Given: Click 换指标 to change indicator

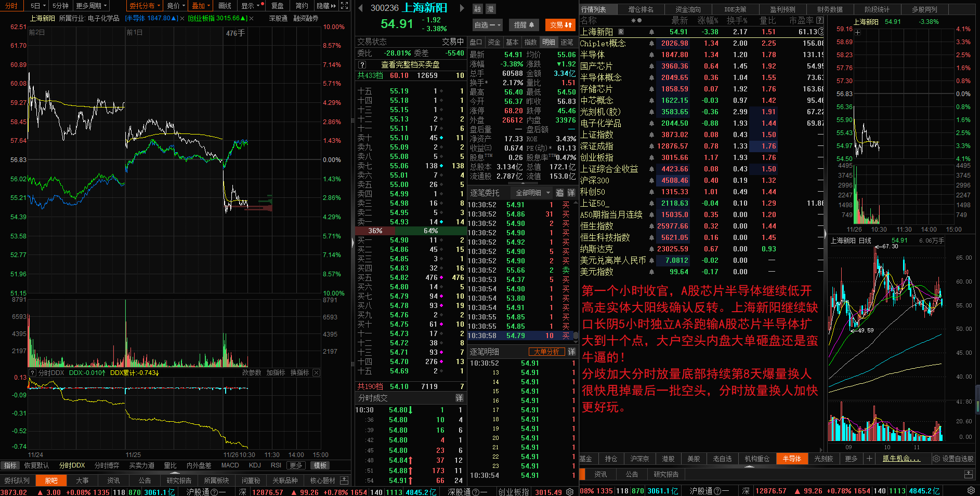Looking at the screenshot, I should [299, 372].
